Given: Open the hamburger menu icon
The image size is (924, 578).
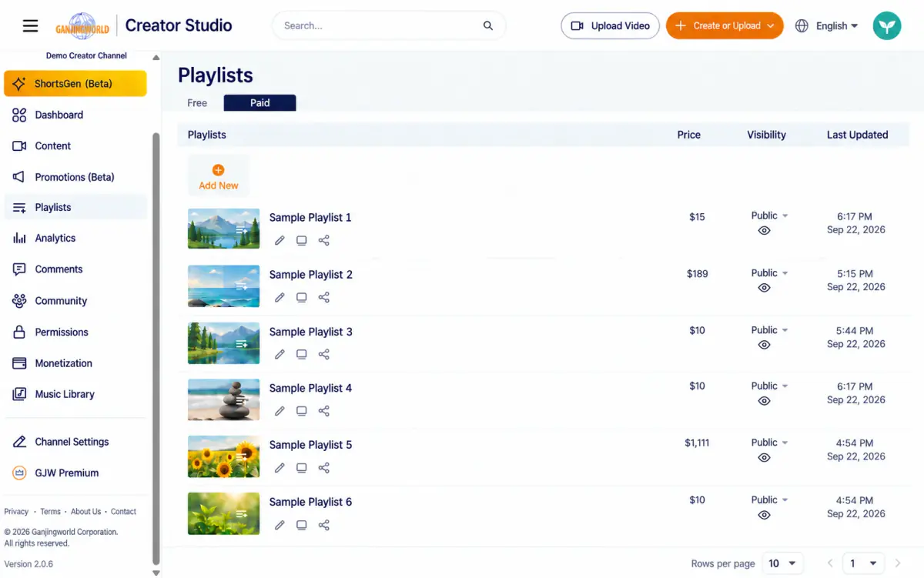Looking at the screenshot, I should 30,25.
